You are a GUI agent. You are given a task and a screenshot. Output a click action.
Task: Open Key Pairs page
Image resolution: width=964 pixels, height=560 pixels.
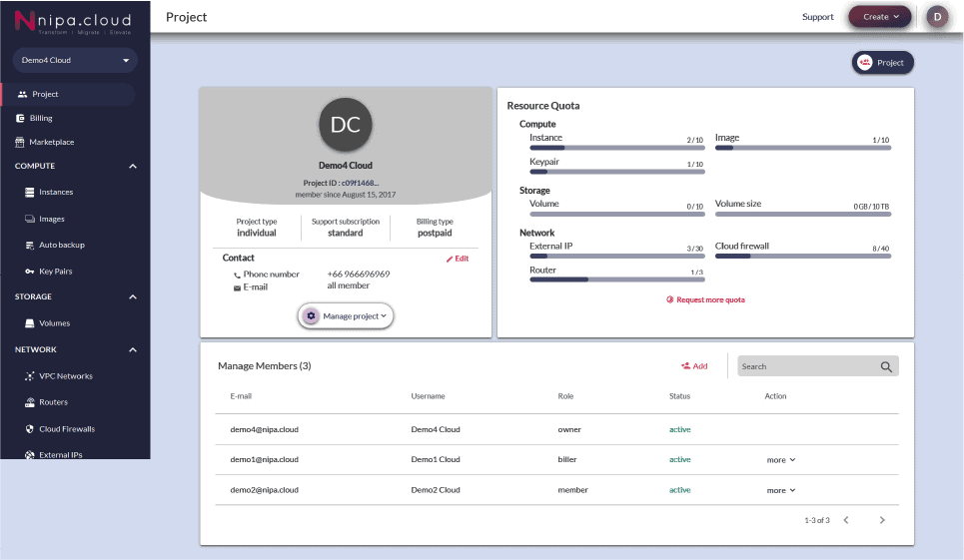point(55,272)
